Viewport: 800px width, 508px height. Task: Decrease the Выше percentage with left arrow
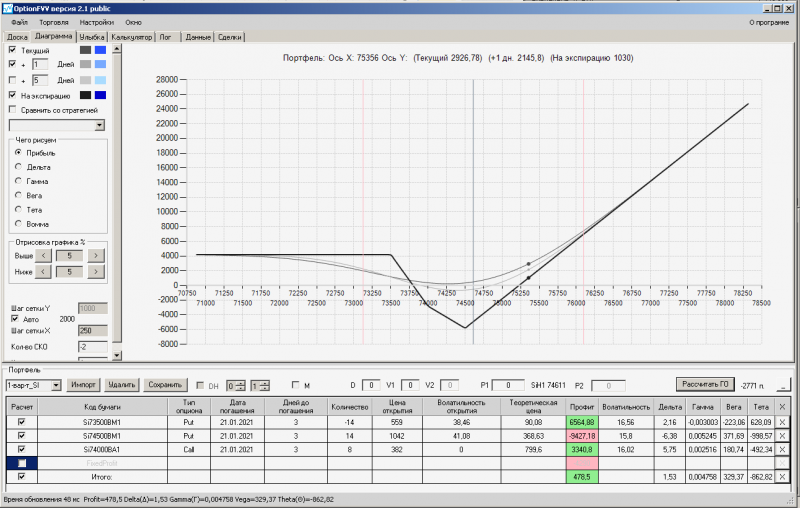coord(43,256)
